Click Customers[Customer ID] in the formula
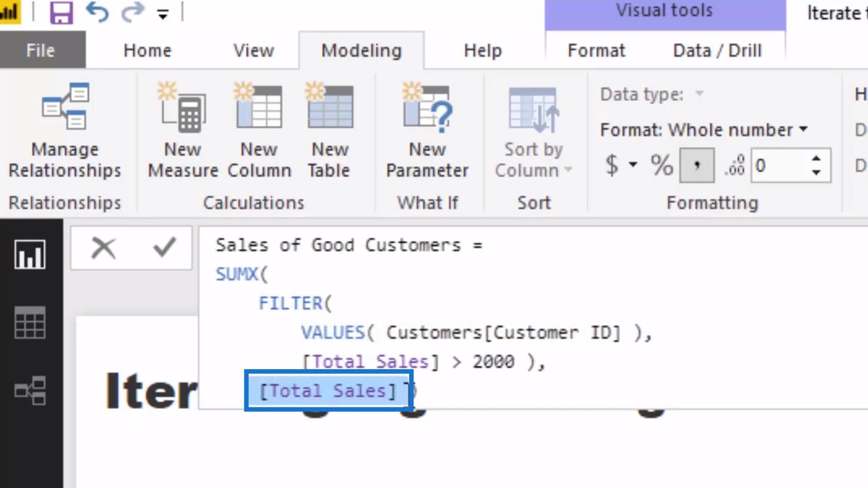Image resolution: width=868 pixels, height=488 pixels. (x=503, y=332)
